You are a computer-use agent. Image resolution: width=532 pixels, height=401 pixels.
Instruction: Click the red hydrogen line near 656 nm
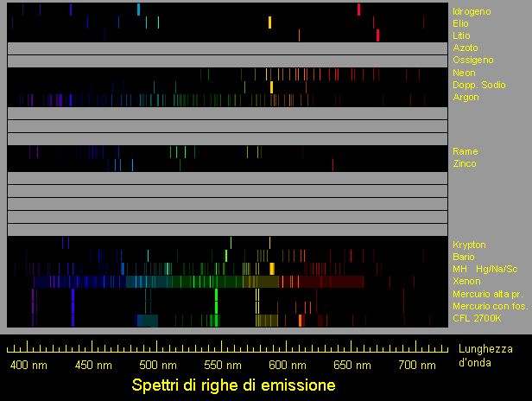(358, 10)
